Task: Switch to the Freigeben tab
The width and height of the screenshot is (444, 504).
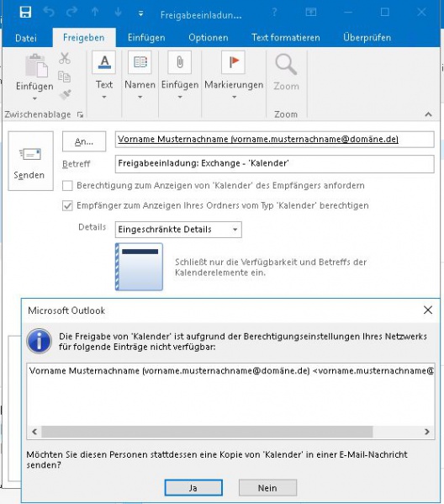Action: pos(84,38)
